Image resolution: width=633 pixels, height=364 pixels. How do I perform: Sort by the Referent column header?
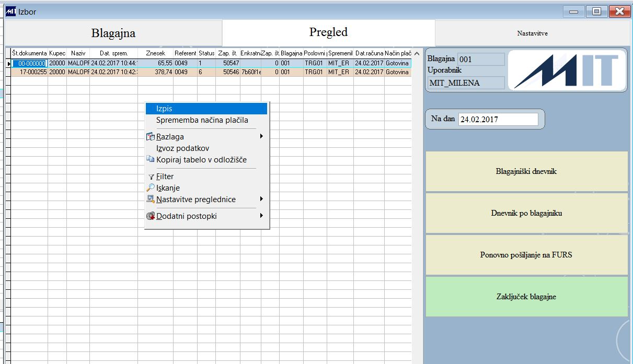(186, 53)
